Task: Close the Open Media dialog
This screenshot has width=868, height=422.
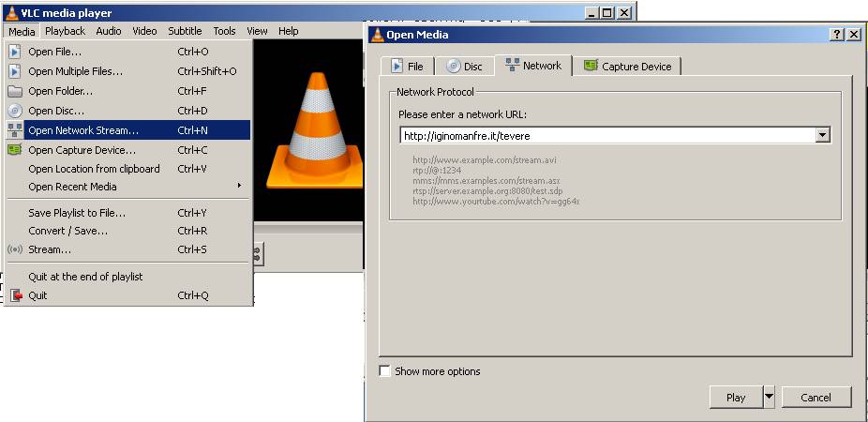Action: click(854, 35)
